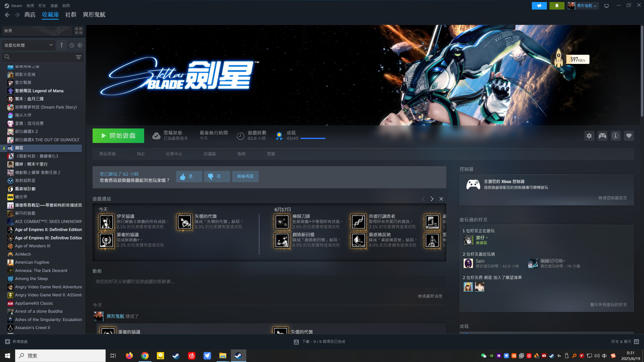
Task: Open 客服 tab
Action: point(271,154)
